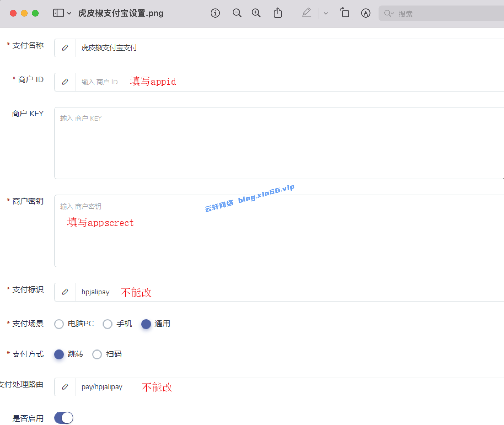Click the 支付场景 label
The height and width of the screenshot is (425, 504).
pos(28,324)
